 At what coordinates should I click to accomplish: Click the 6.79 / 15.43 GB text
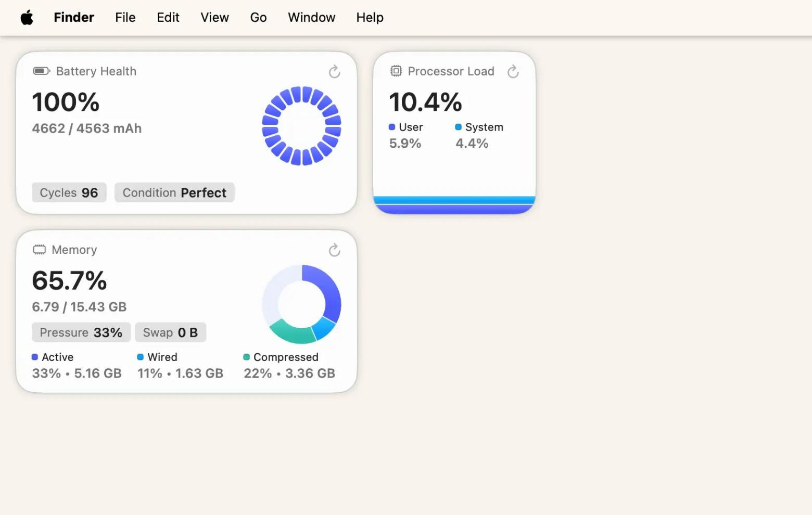(79, 307)
